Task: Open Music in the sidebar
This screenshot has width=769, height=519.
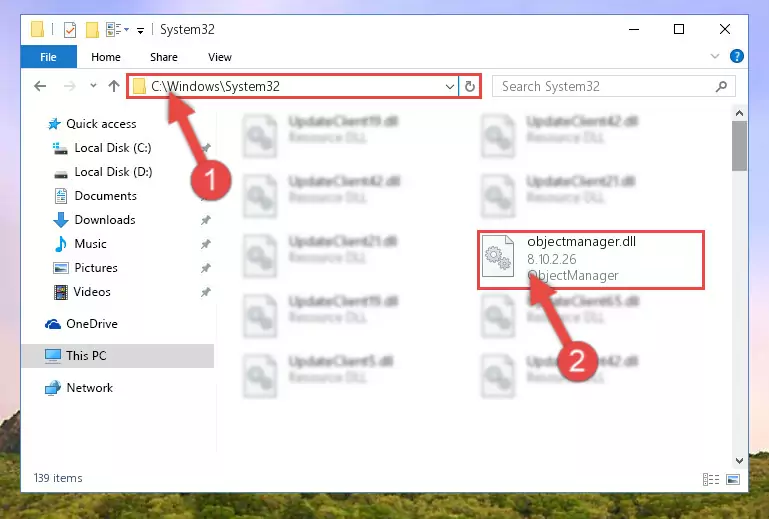Action: tap(90, 244)
